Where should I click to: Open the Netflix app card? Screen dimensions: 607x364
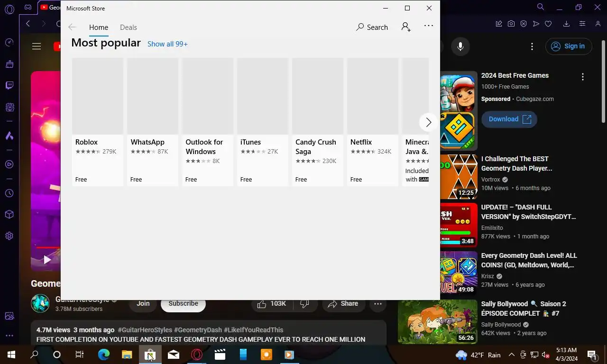[x=372, y=122]
